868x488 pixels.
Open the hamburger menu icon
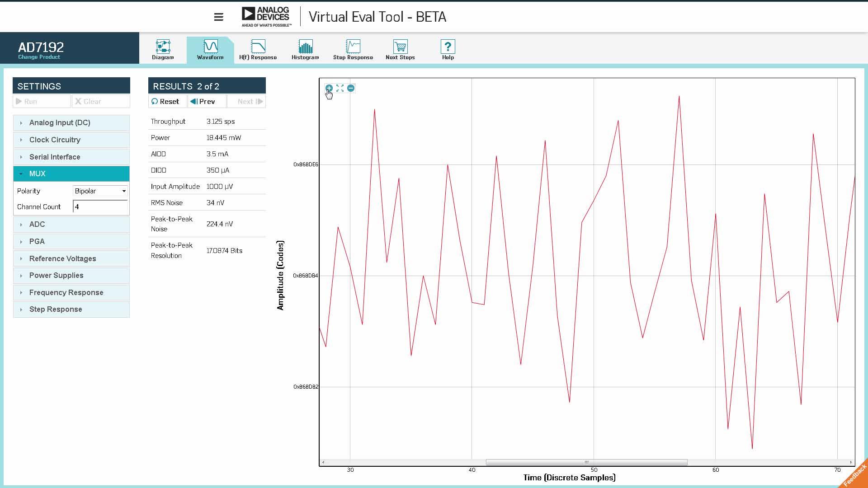pos(218,17)
